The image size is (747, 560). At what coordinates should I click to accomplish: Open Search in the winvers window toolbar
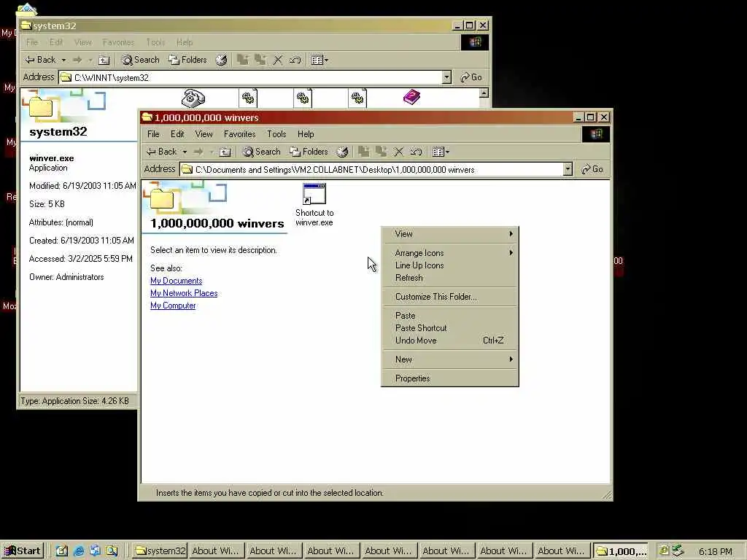click(x=262, y=152)
